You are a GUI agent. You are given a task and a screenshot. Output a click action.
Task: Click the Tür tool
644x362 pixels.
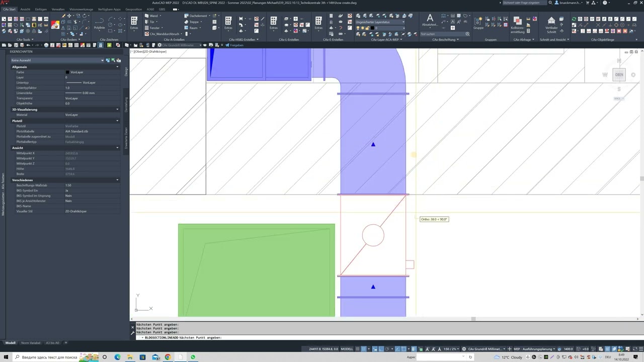150,22
